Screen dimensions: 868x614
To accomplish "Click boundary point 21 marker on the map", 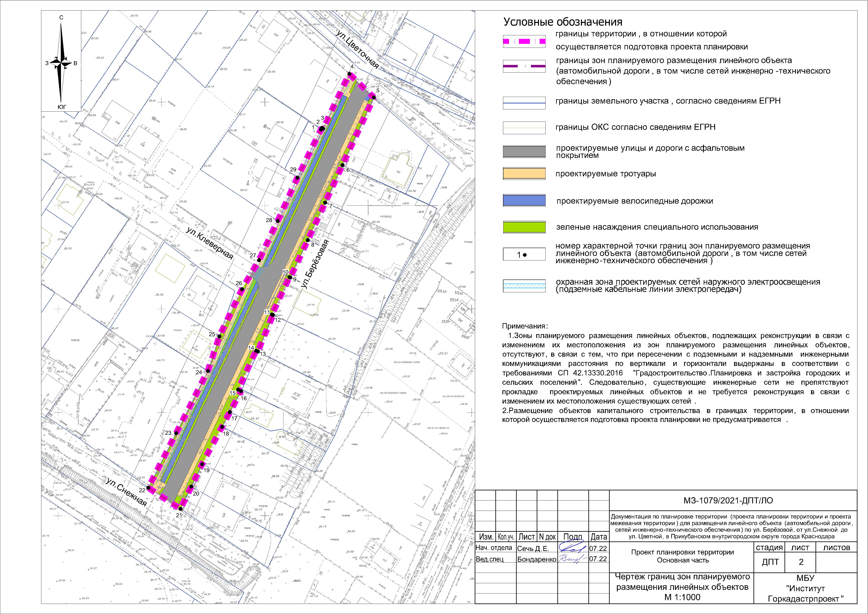I will coord(181,509).
